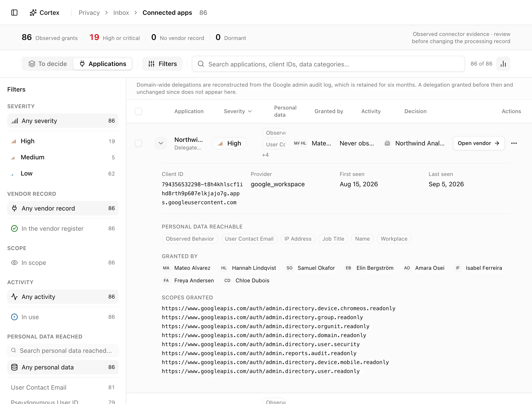
Task: Click the pulse icon on Any activity
Action: coord(14,297)
